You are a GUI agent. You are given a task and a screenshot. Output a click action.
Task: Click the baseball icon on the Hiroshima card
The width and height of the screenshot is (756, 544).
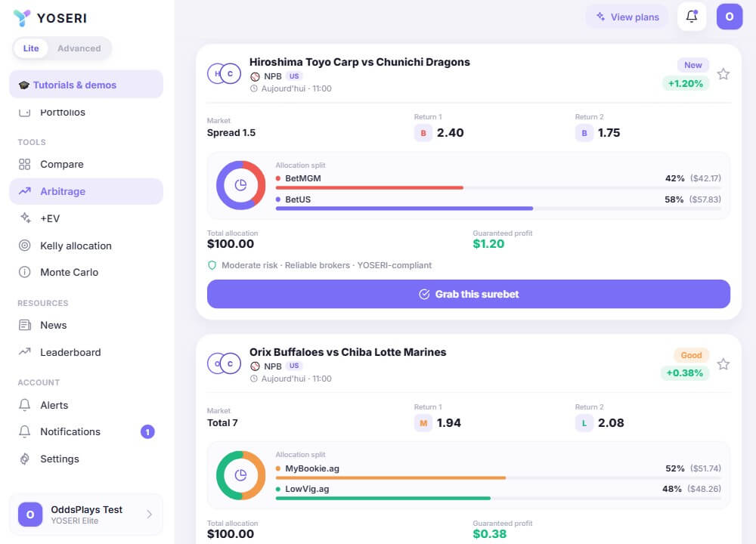tap(255, 76)
